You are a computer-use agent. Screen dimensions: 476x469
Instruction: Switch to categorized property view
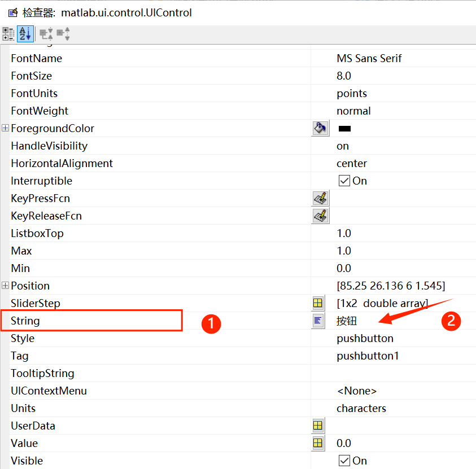[x=8, y=34]
